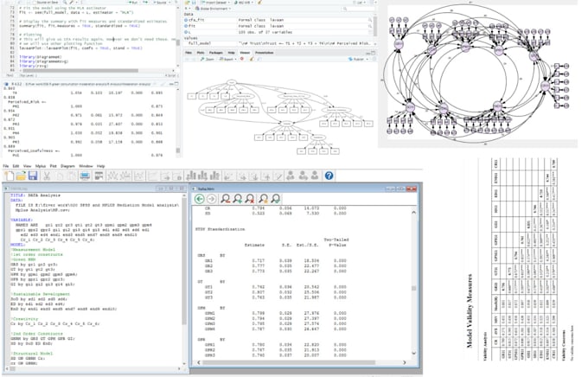The width and height of the screenshot is (588, 377).
Task: Click the last magnifier icon in output viewer toolbar
Action: (x=276, y=199)
